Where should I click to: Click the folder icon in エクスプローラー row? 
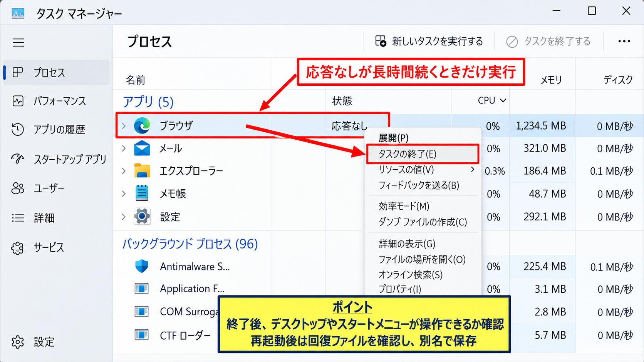coord(142,170)
